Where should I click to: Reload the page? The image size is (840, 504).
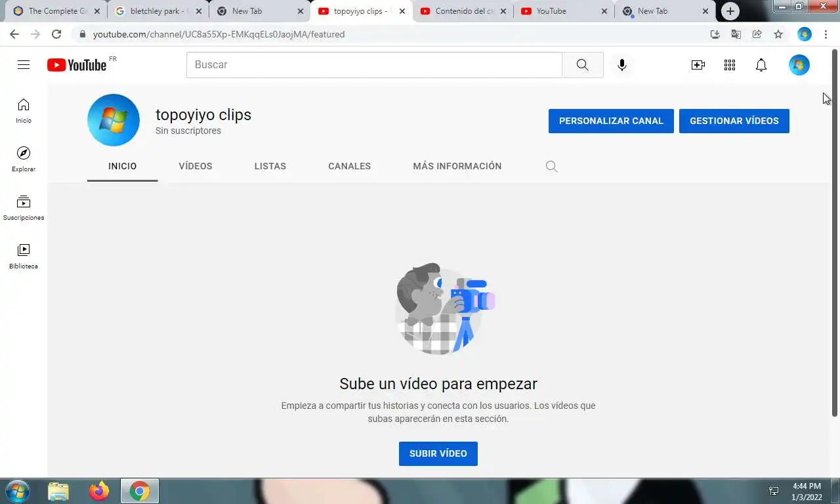(x=56, y=34)
